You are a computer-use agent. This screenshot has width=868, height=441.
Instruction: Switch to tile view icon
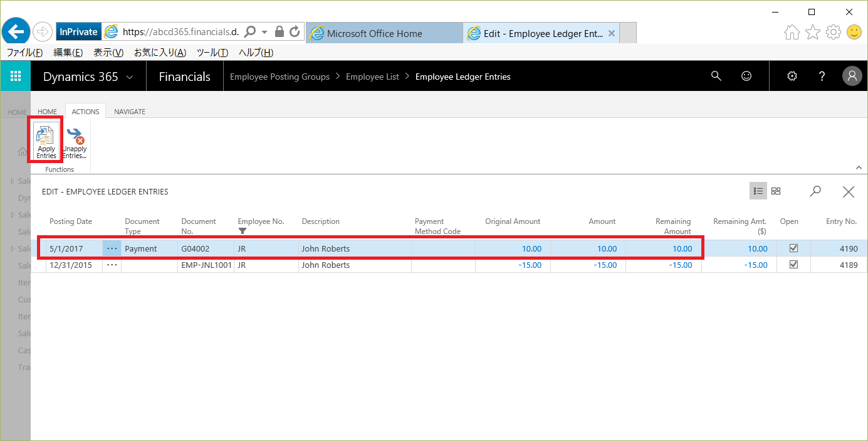pyautogui.click(x=776, y=191)
